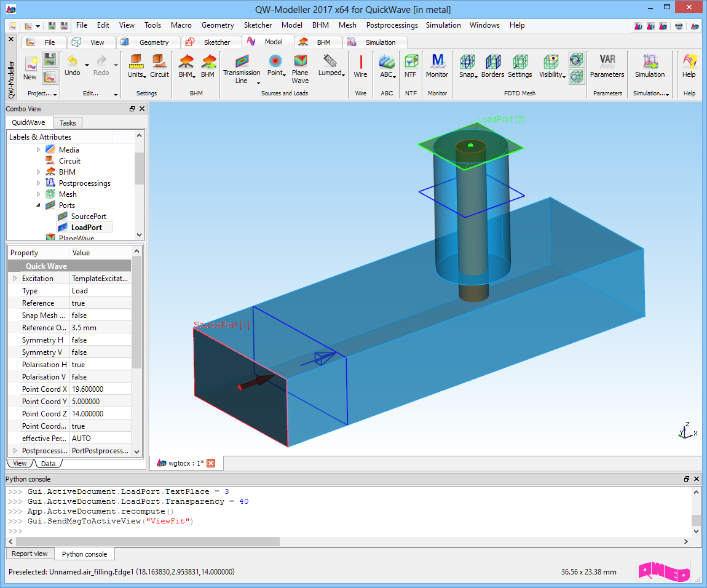Switch to the Geometry ribbon tab
This screenshot has width=707, height=588.
(x=148, y=42)
